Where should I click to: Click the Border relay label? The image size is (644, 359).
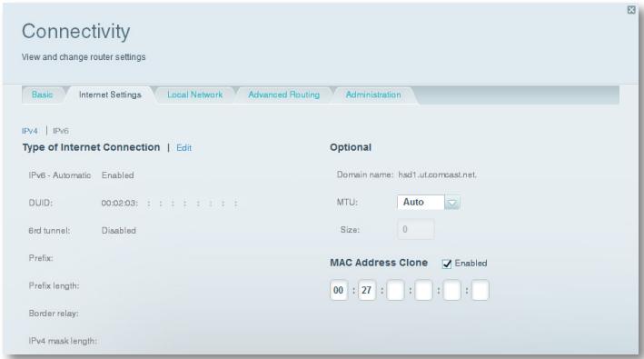click(x=54, y=314)
